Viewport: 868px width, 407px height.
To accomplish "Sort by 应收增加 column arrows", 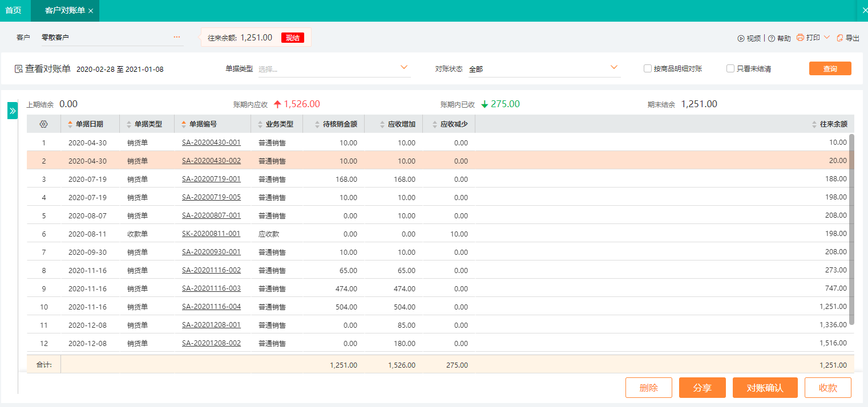I will 382,124.
